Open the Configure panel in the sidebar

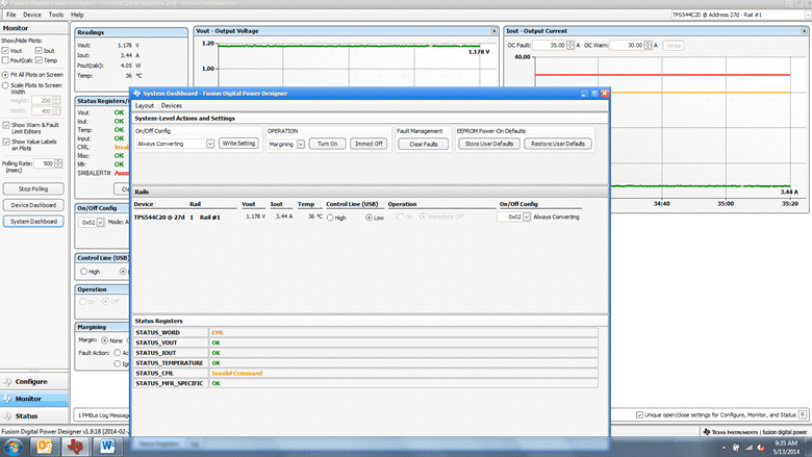pos(32,381)
